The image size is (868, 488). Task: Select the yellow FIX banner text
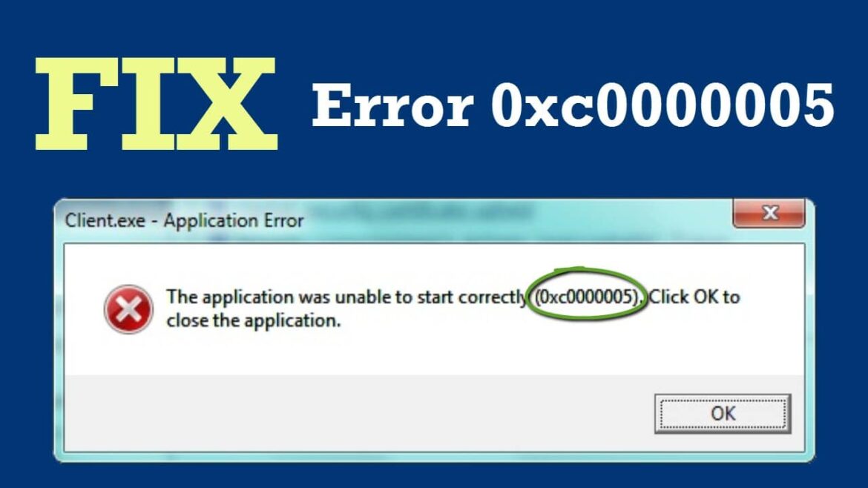(156, 104)
